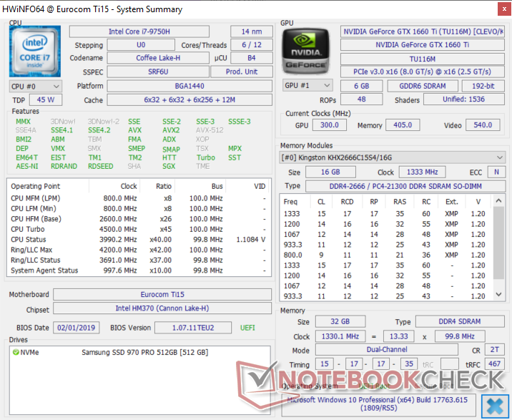Viewport: 512px width, 420px height.
Task: Click the cache 6x32 + 6x32 field
Action: pos(189,100)
